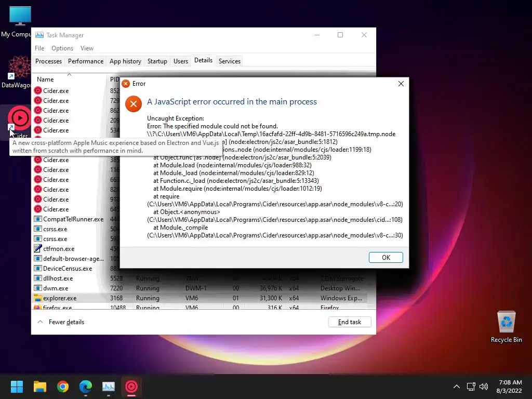Sort processes by the Name column header
This screenshot has height=399, width=532.
tap(45, 79)
